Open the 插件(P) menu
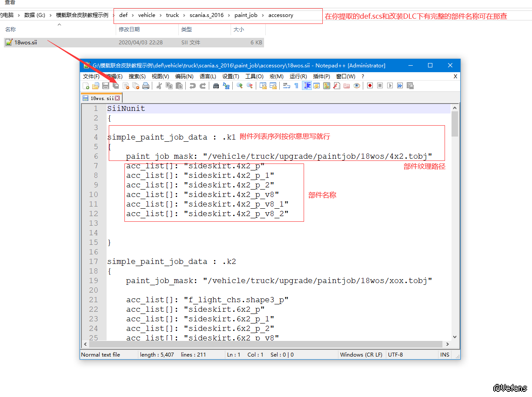Image resolution: width=532 pixels, height=397 pixels. (x=321, y=77)
